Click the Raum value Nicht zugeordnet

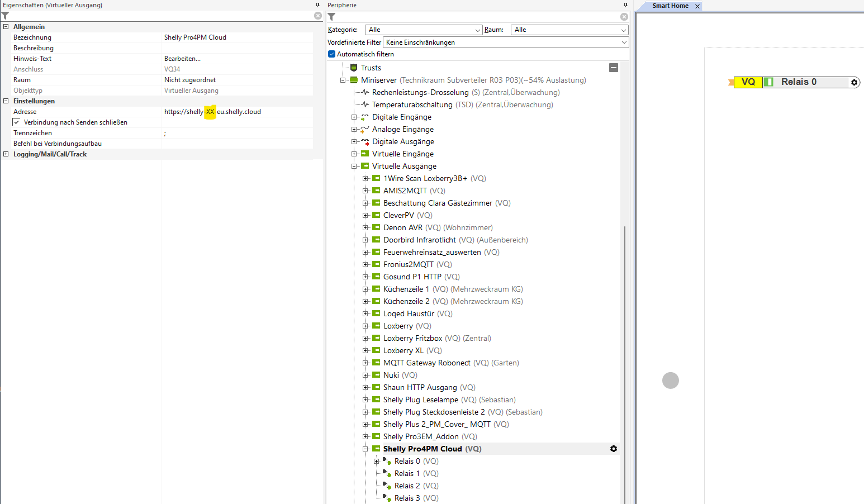190,80
